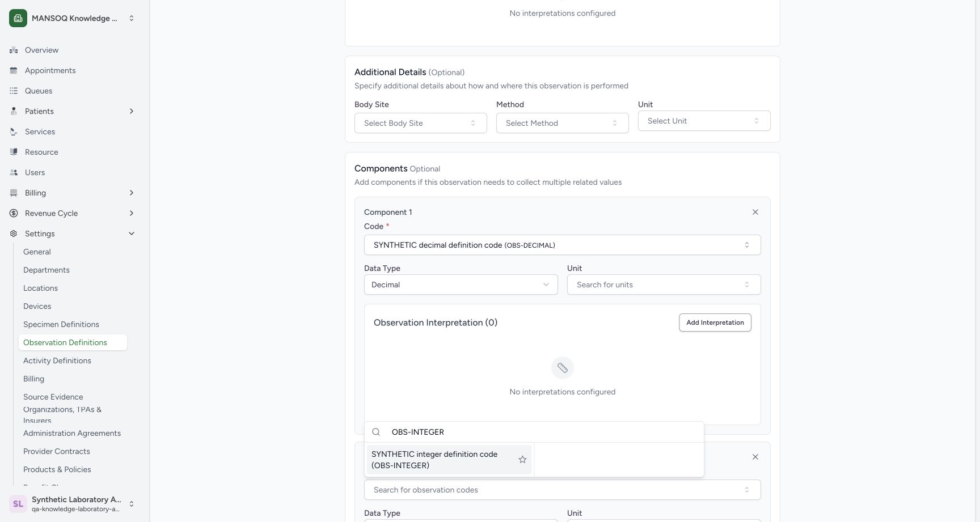Open Provider Contracts link
This screenshot has height=522, width=980.
click(57, 451)
